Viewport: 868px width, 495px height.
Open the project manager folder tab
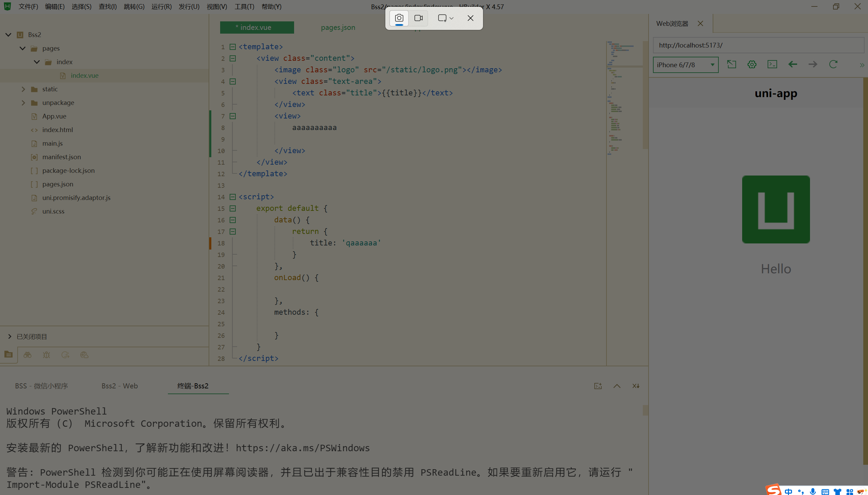click(8, 354)
